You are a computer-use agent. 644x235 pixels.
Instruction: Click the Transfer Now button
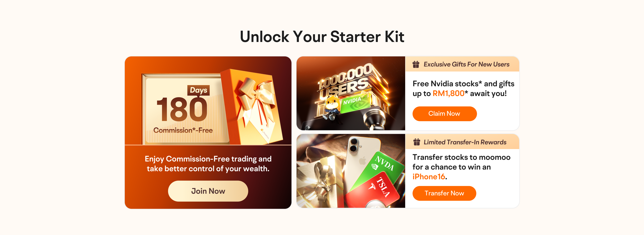pos(444,193)
